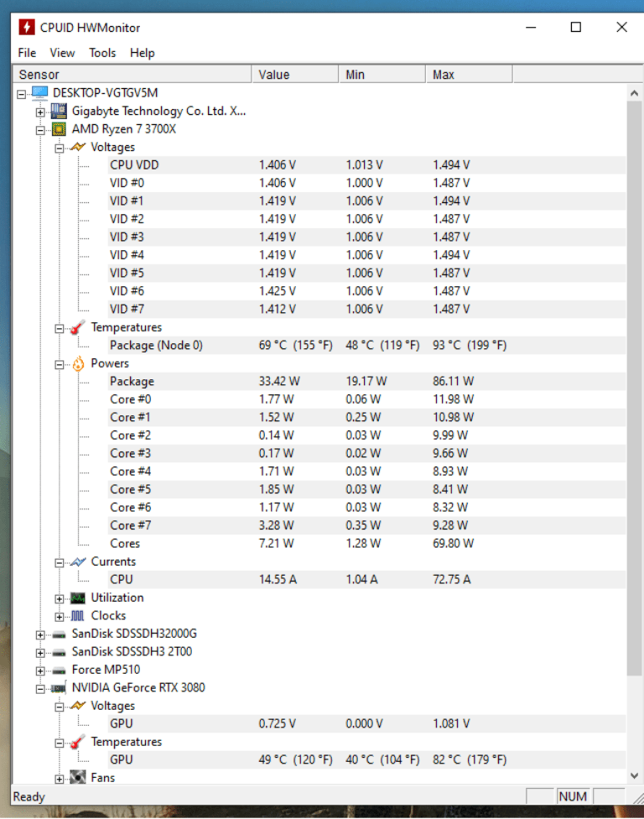Click the 72.75 A max current value
This screenshot has height=819, width=644.
coord(451,579)
